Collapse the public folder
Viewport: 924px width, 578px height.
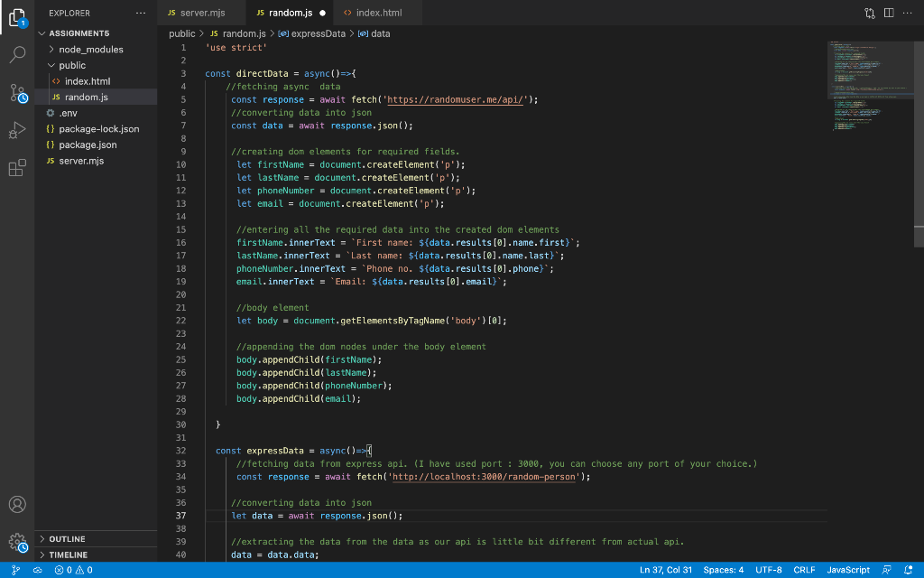(x=72, y=65)
